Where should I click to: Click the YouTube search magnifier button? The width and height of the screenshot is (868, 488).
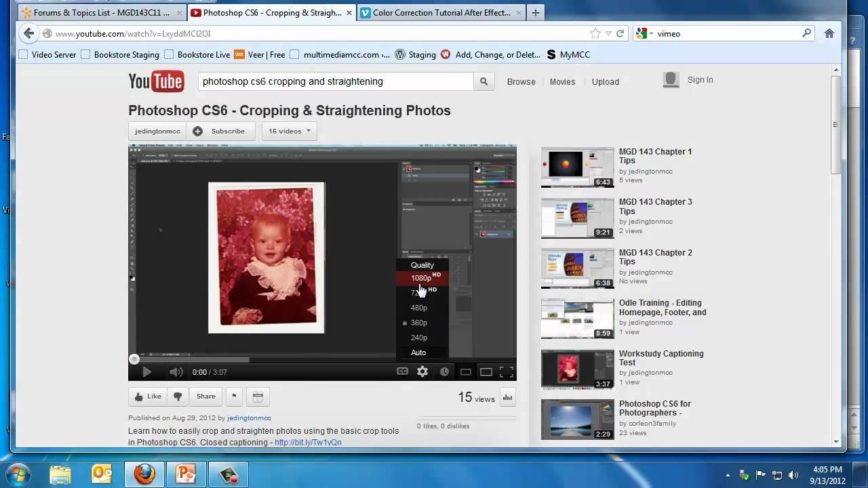(484, 81)
